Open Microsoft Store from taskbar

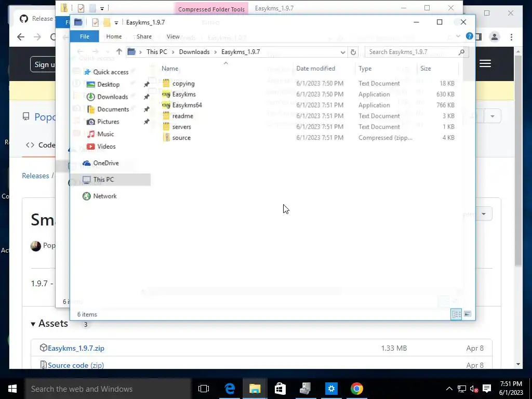tap(280, 389)
